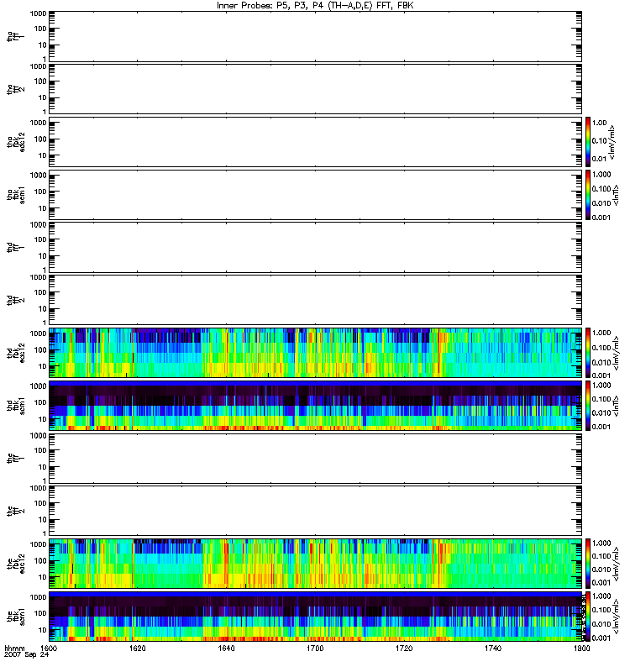Click the thd fbk scm1 color bar
This screenshot has width=630, height=672.
point(588,406)
